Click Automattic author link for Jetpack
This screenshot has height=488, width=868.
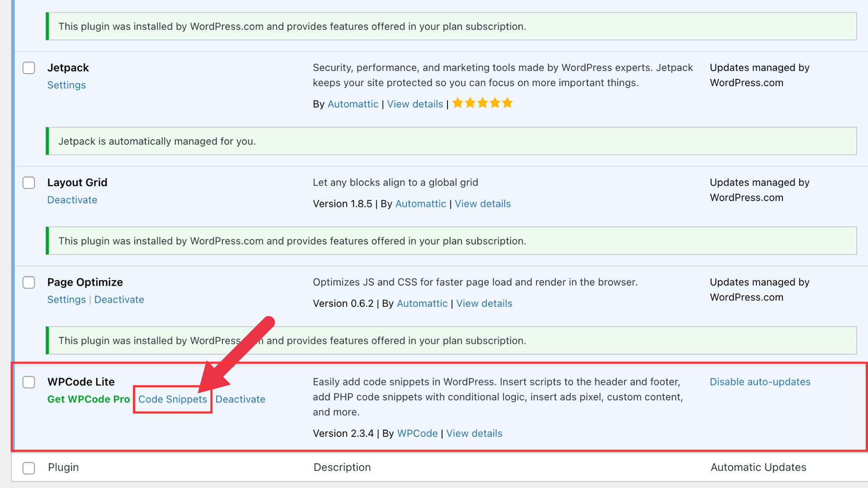[x=353, y=104]
